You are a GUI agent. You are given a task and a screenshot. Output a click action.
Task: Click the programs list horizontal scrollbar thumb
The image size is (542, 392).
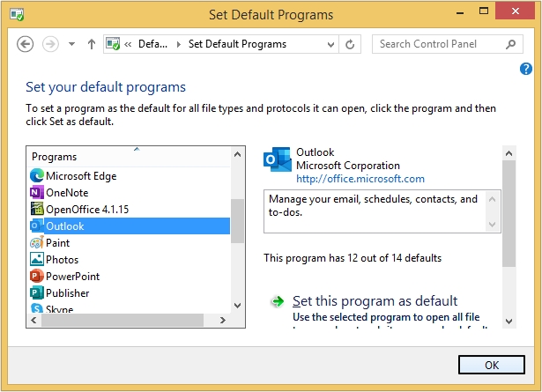tap(123, 320)
